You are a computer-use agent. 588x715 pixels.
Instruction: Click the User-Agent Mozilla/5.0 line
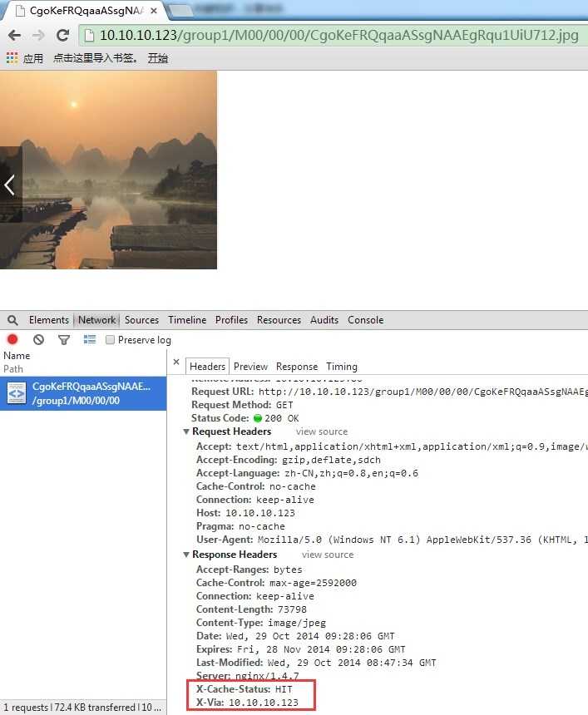click(x=392, y=540)
